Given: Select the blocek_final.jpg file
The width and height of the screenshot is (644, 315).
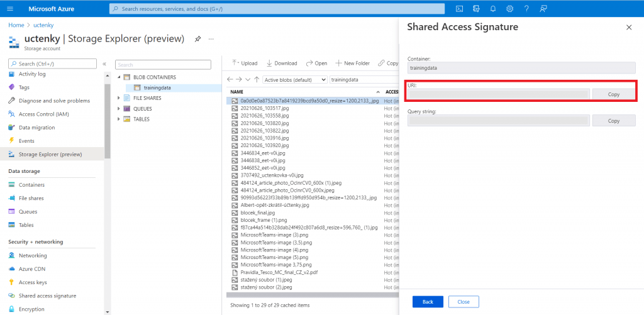Looking at the screenshot, I should pos(258,213).
